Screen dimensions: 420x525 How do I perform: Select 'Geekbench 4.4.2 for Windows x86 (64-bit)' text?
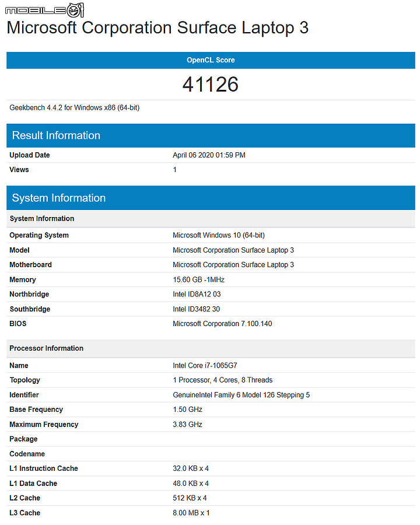(74, 108)
